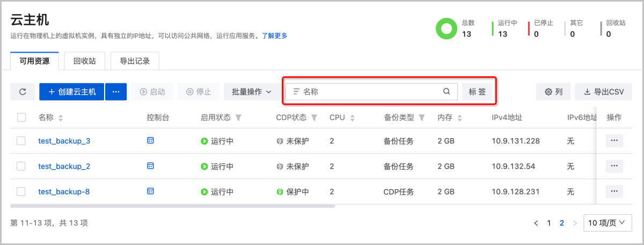This screenshot has height=245, width=644.
Task: Open the 10 items per page selector
Action: click(606, 223)
